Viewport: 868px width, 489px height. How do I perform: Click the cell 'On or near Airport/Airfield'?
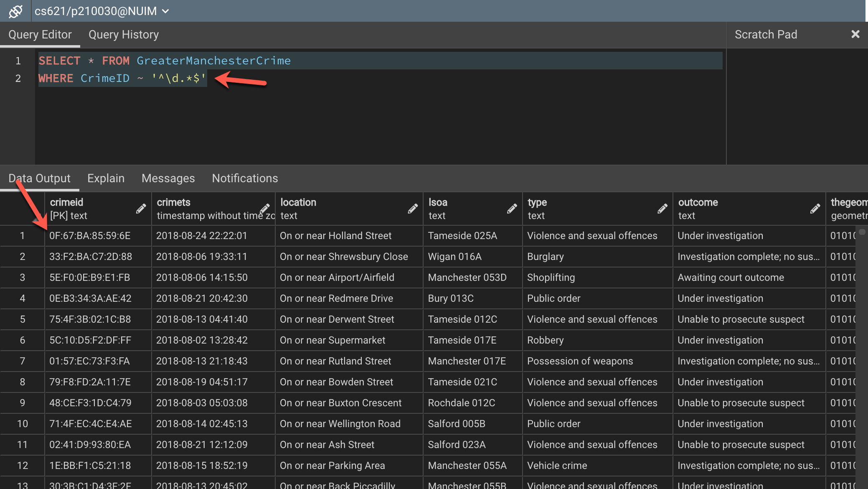click(x=337, y=278)
